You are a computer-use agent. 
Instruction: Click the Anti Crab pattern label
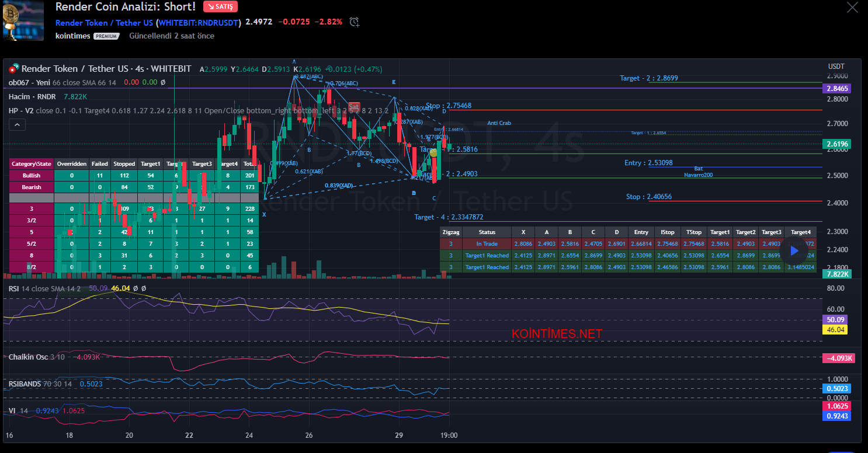(499, 123)
